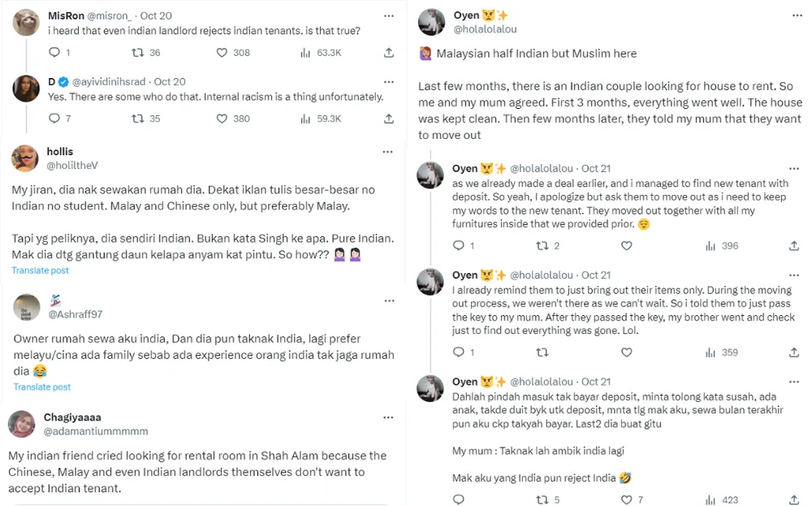Translate hollis's post

[40, 270]
